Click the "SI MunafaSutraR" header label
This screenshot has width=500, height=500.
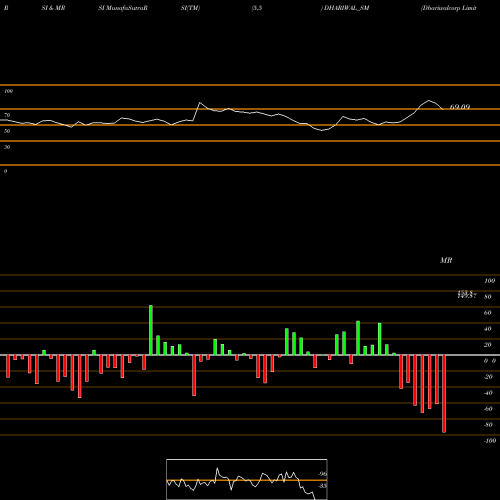tap(123, 8)
